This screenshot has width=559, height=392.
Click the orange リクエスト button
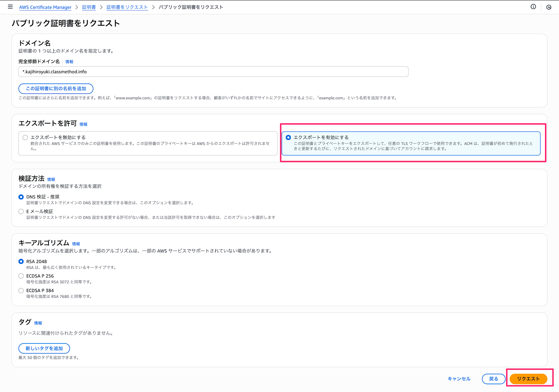tap(528, 379)
